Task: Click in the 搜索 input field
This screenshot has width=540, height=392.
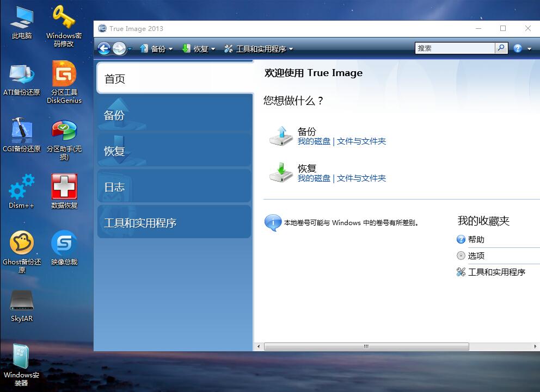Action: 455,48
